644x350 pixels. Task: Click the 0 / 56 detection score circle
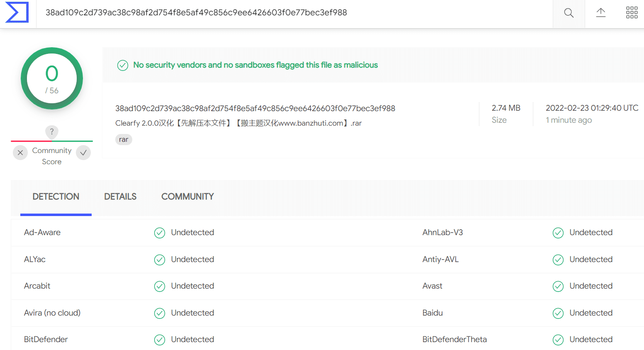[x=52, y=78]
